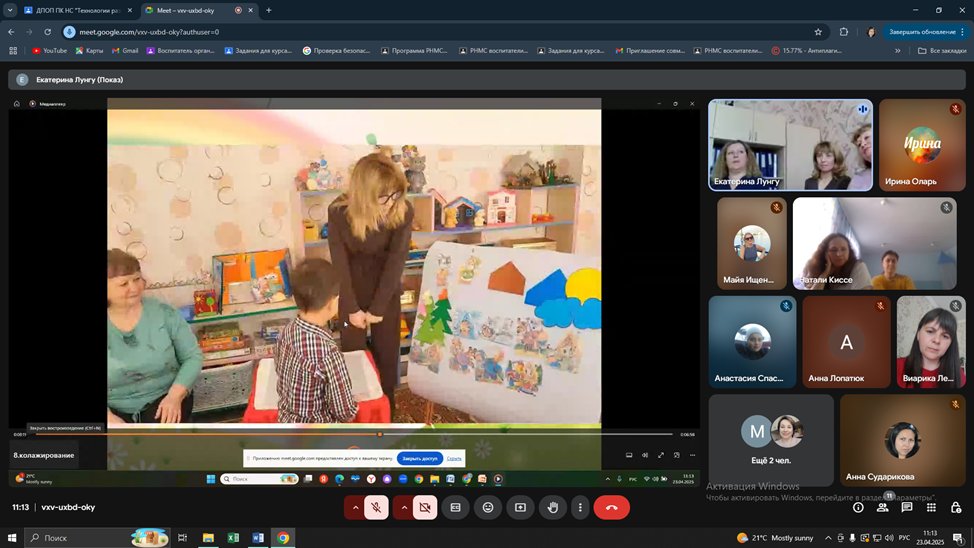Open media player three-dot more options
This screenshot has width=974, height=548.
pos(693,455)
